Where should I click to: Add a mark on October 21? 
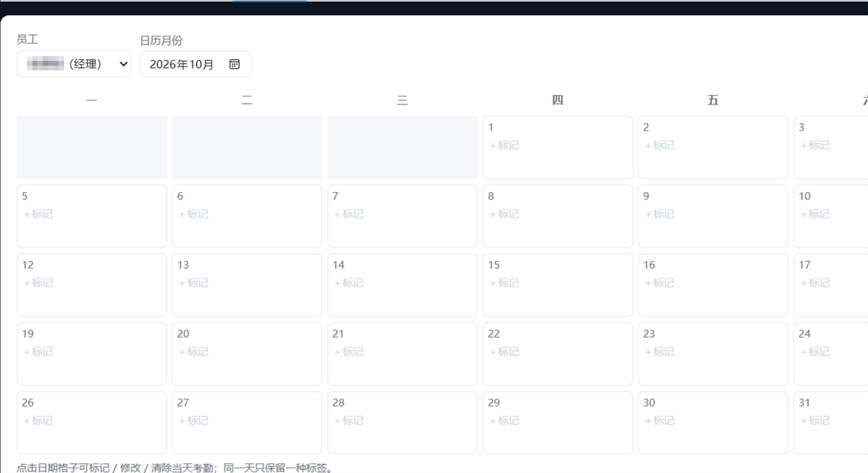click(349, 352)
